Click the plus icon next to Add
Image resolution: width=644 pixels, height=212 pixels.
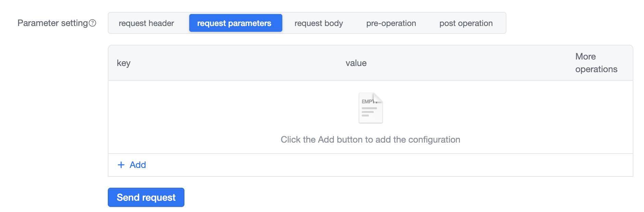point(121,165)
